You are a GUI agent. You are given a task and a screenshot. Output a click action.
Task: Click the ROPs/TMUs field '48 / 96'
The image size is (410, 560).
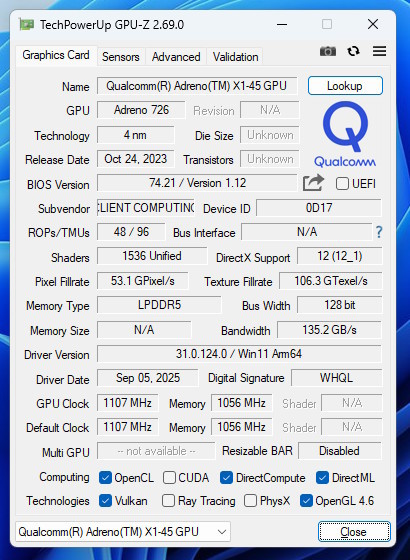coord(131,232)
